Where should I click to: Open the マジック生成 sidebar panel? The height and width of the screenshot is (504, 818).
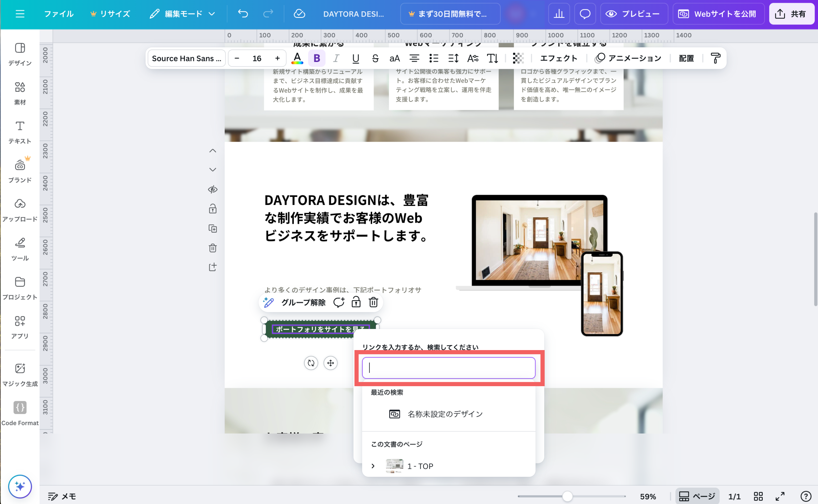20,375
